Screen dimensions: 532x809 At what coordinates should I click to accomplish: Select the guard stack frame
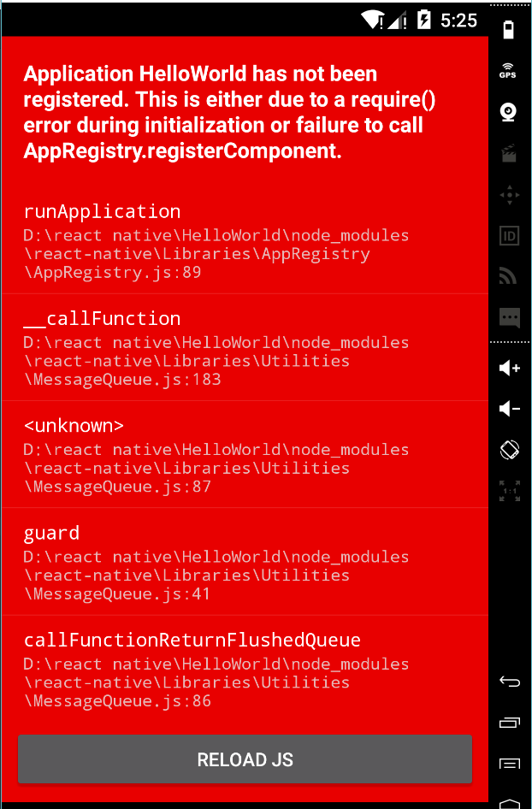pyautogui.click(x=245, y=562)
